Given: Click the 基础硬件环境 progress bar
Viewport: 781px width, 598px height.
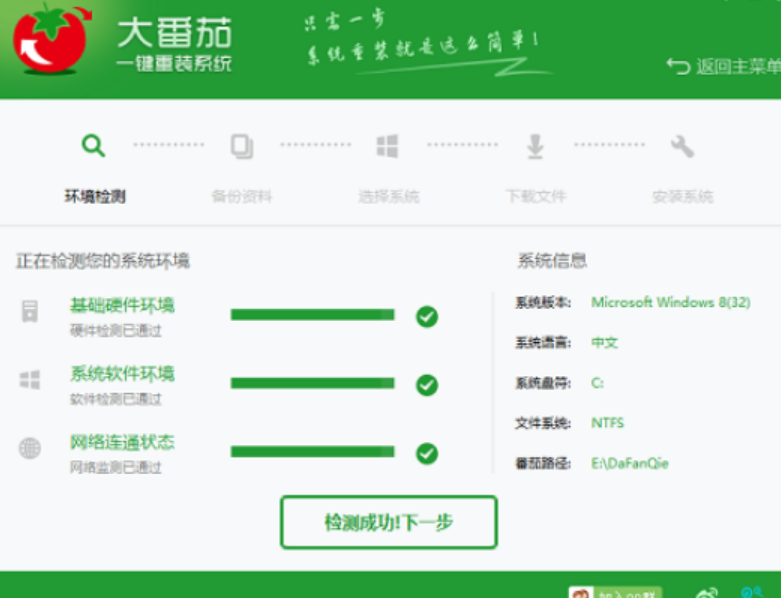Looking at the screenshot, I should (312, 315).
